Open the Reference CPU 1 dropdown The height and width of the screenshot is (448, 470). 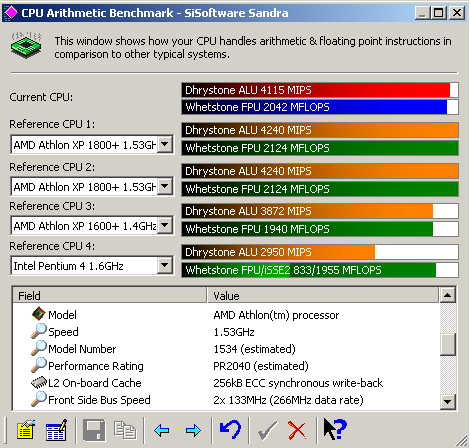click(165, 145)
